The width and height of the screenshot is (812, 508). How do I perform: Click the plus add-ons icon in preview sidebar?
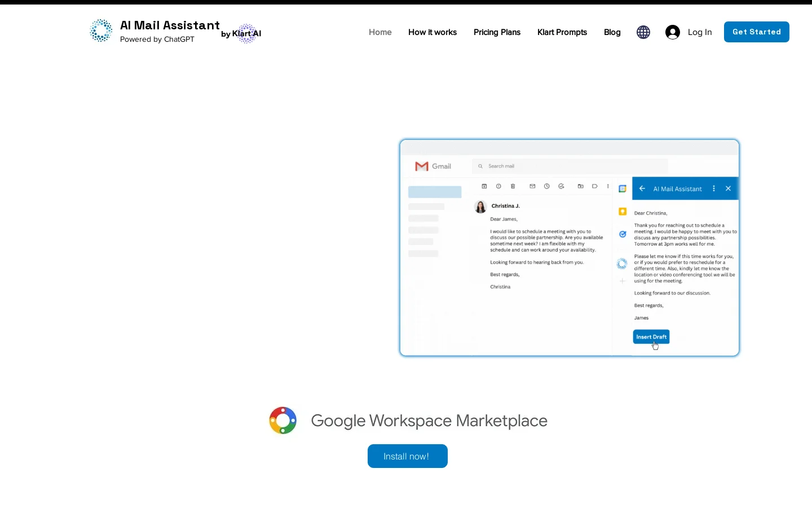tap(623, 281)
